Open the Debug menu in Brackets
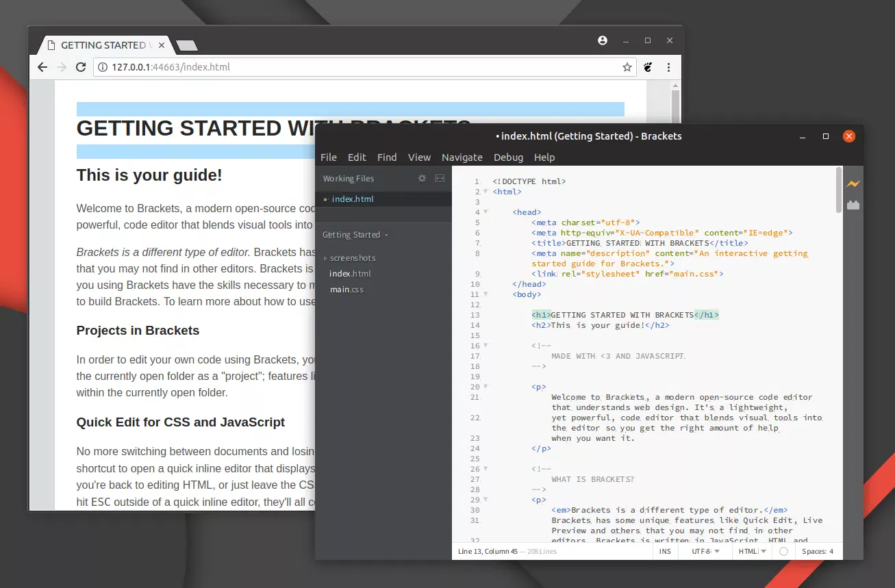The image size is (895, 588). tap(508, 157)
